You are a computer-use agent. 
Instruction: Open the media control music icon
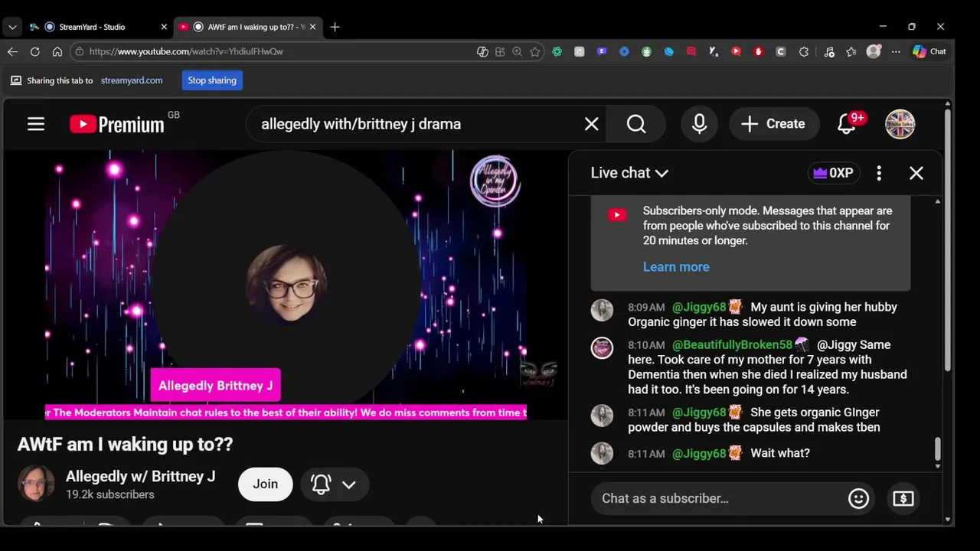[829, 51]
